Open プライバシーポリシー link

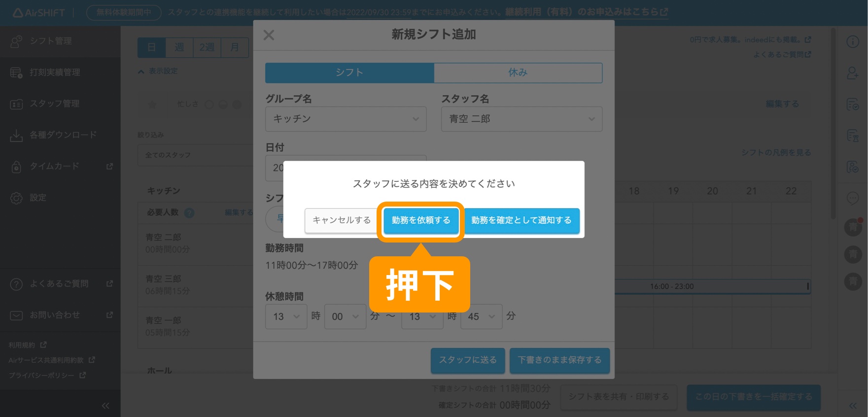tap(47, 376)
